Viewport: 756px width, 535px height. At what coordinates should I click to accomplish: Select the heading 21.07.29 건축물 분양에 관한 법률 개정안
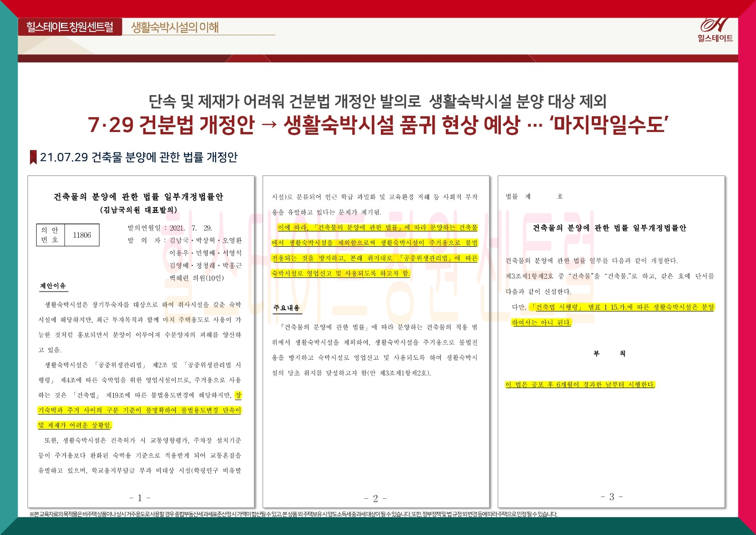139,157
